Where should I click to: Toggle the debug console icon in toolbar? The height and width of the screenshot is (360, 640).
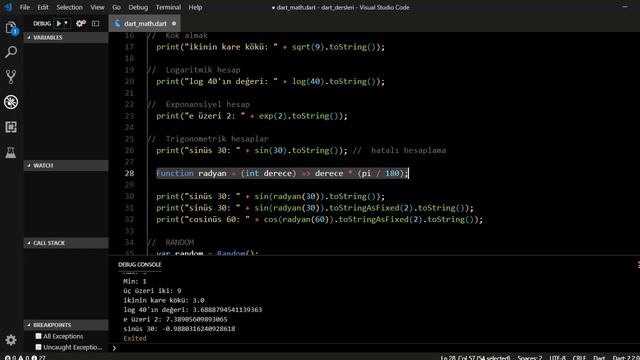96,24
